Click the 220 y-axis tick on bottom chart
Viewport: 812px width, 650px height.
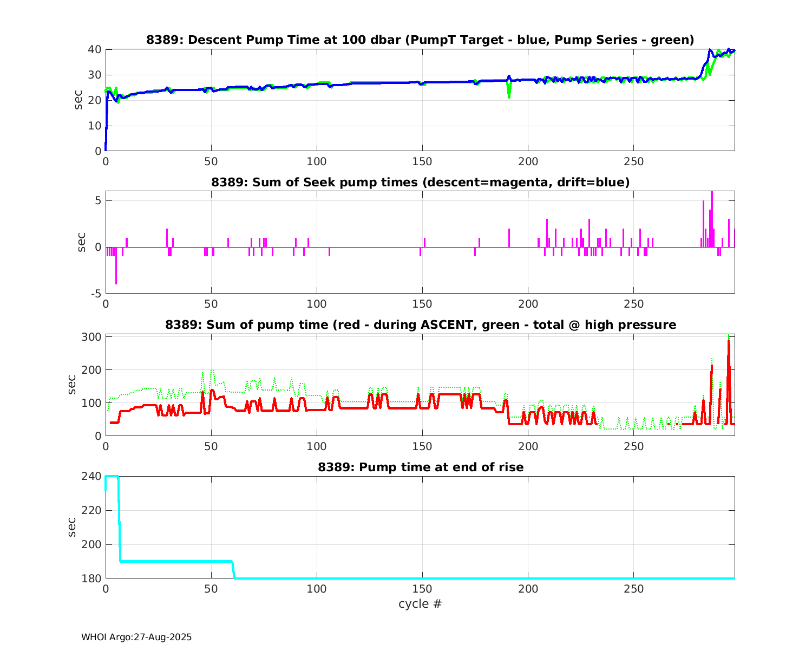pos(92,511)
